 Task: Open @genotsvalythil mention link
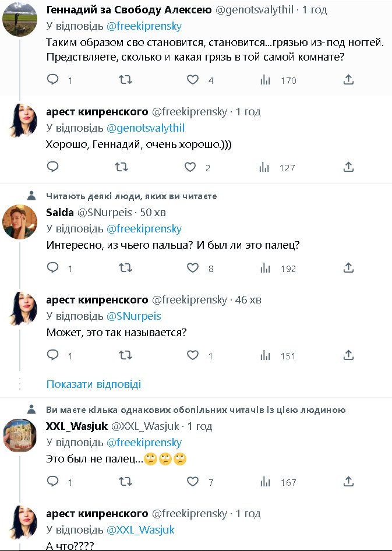pyautogui.click(x=146, y=128)
